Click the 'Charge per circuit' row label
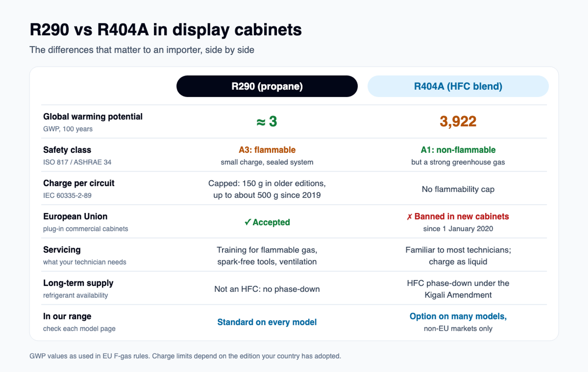588x372 pixels. pyautogui.click(x=79, y=183)
